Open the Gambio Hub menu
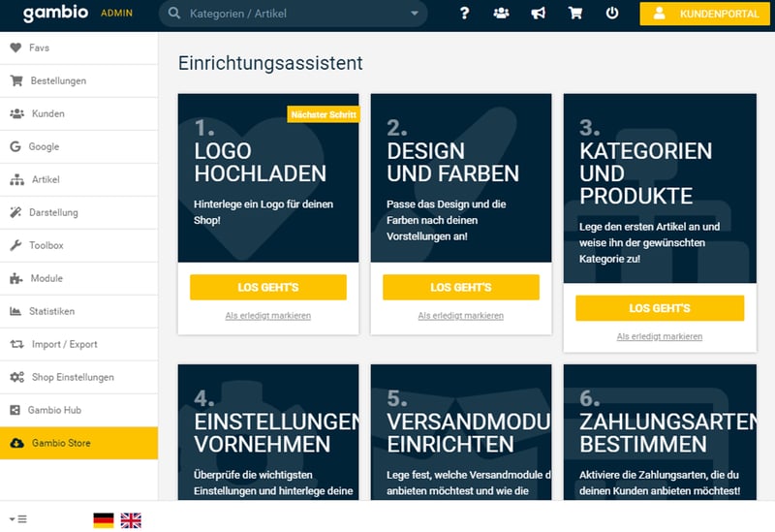The image size is (775, 532). [79, 410]
